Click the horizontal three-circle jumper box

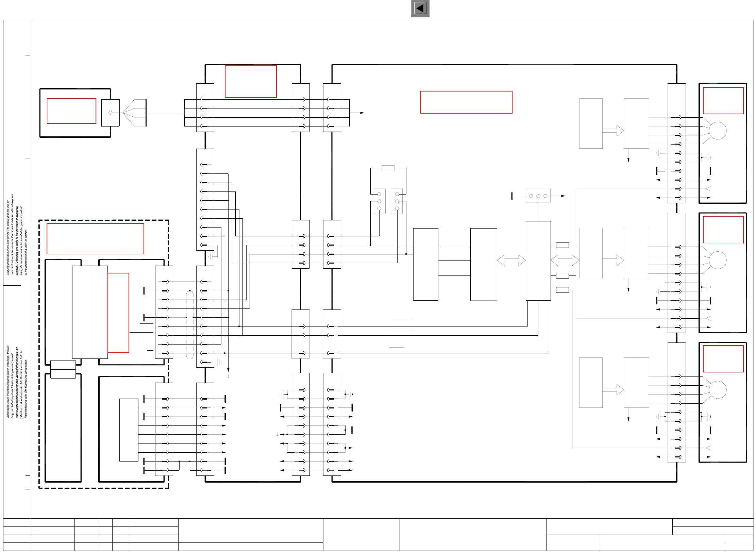pyautogui.click(x=538, y=196)
